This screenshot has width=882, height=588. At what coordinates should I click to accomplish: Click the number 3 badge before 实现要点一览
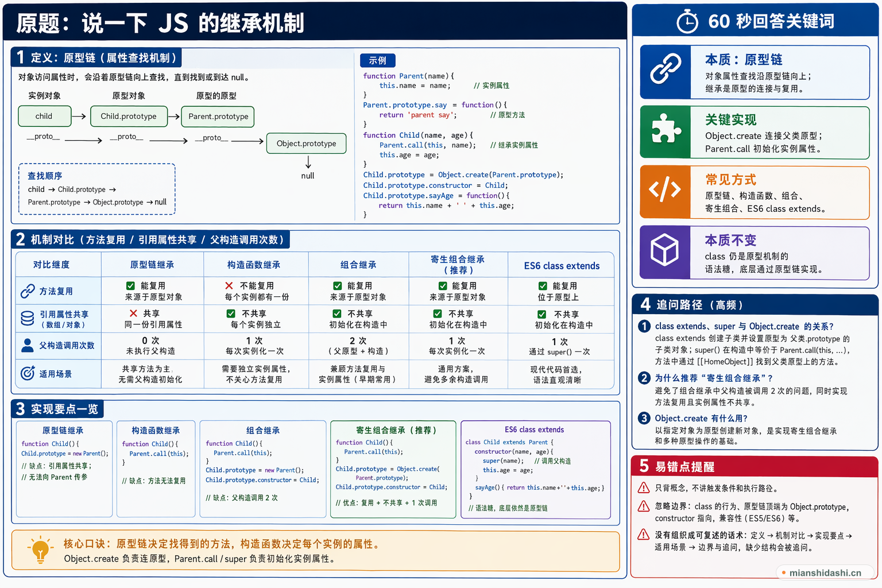coord(20,409)
